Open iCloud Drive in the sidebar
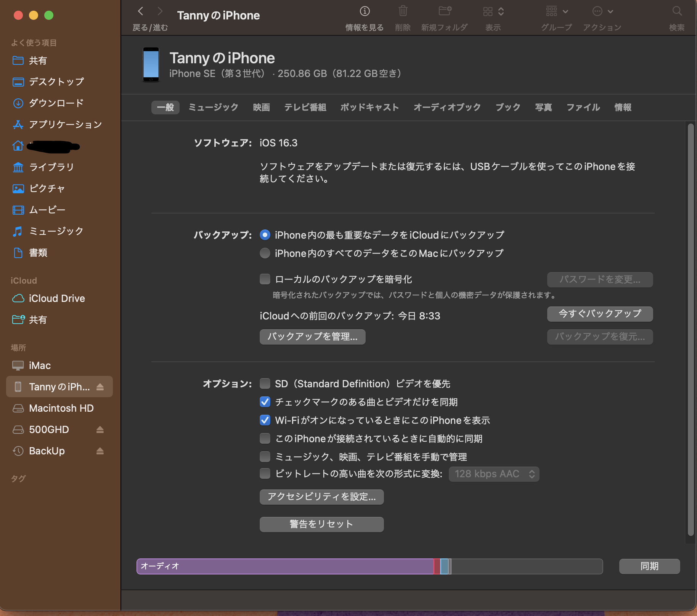The width and height of the screenshot is (697, 616). [x=48, y=298]
